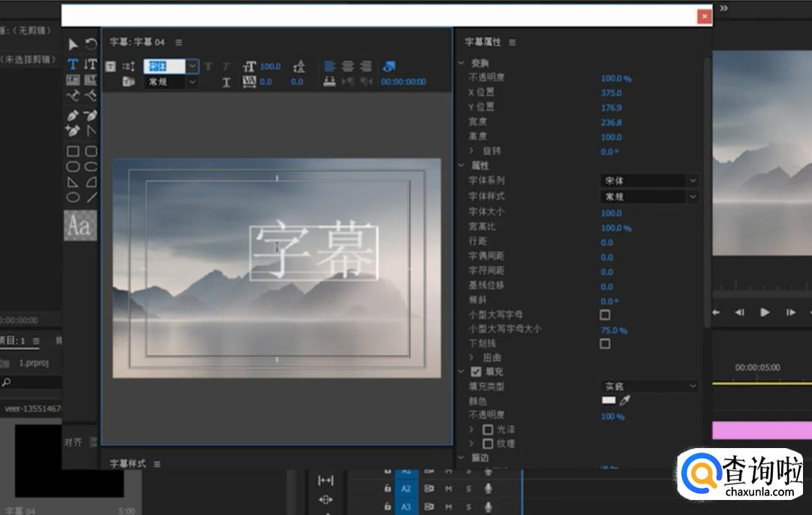Click the white fill color swatch
The image size is (812, 515).
click(x=608, y=401)
